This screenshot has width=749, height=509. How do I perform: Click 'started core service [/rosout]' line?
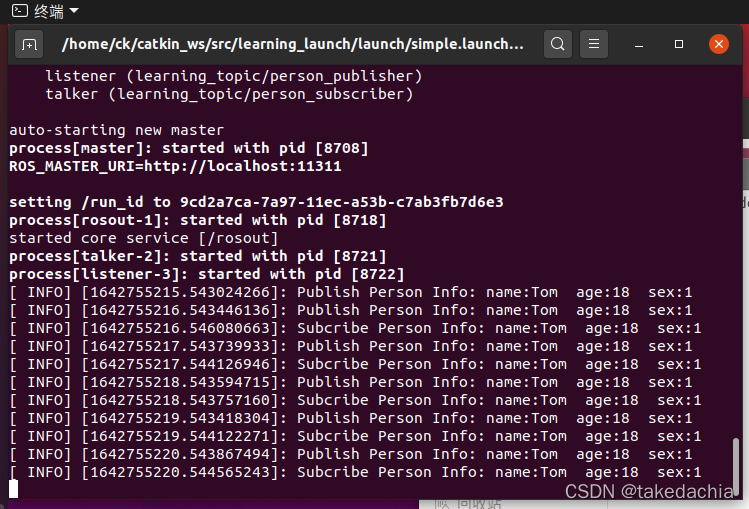point(143,238)
